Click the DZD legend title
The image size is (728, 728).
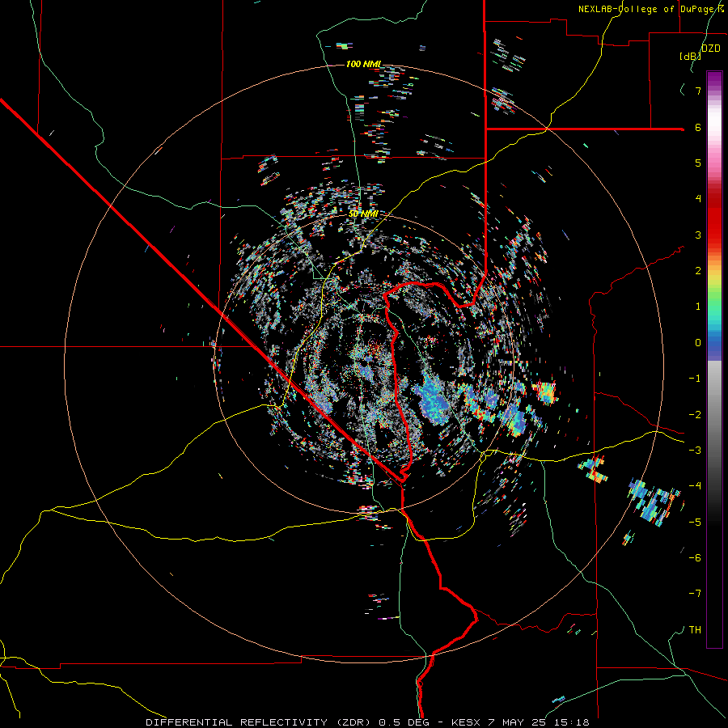[711, 49]
